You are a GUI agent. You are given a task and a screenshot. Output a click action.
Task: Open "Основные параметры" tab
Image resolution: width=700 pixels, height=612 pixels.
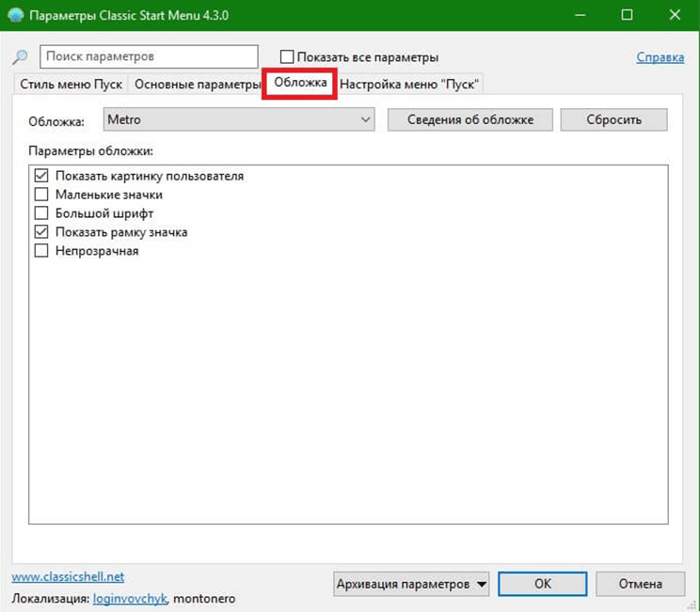pyautogui.click(x=197, y=85)
